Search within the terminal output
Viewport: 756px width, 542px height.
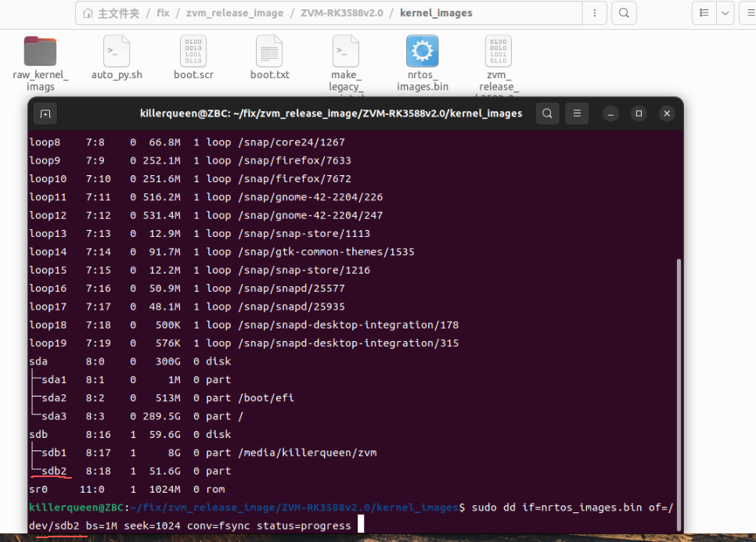coord(547,113)
